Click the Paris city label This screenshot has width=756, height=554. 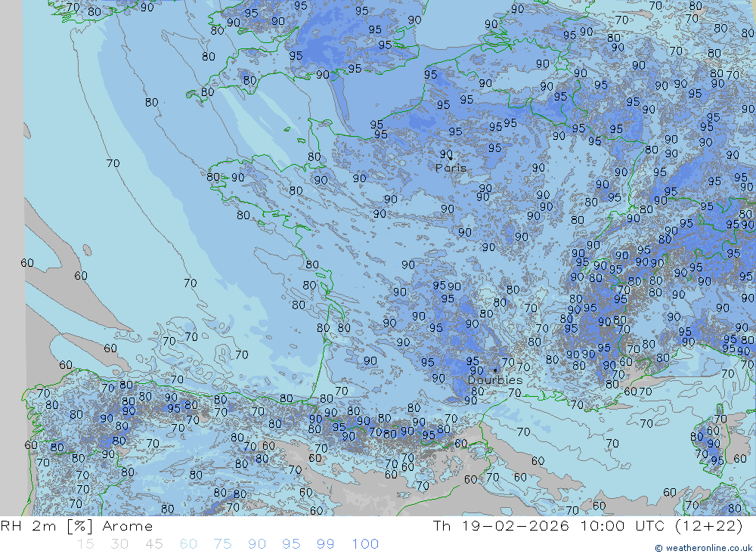pos(451,168)
